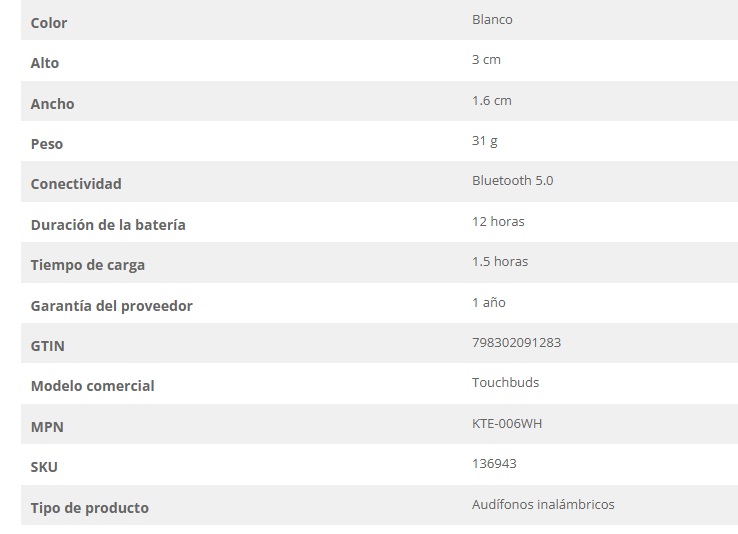Select the Audífonos inalámbricos product type

[x=543, y=504]
